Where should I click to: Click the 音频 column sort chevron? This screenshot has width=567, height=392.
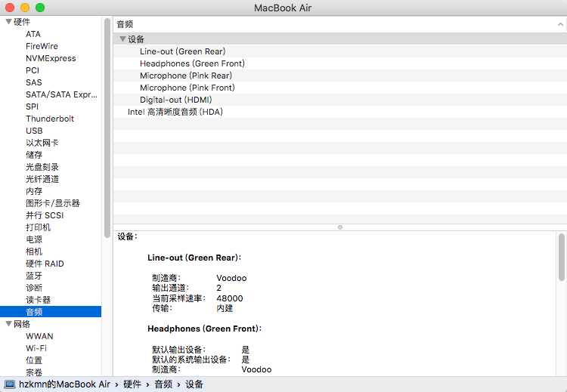point(560,24)
